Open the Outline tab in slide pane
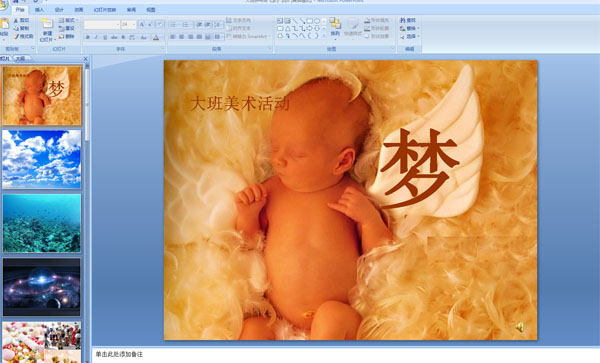 coord(21,59)
